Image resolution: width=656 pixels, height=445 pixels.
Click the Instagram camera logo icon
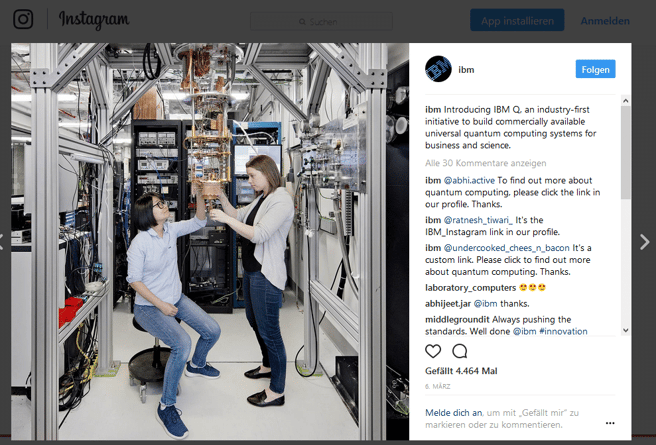(x=23, y=19)
